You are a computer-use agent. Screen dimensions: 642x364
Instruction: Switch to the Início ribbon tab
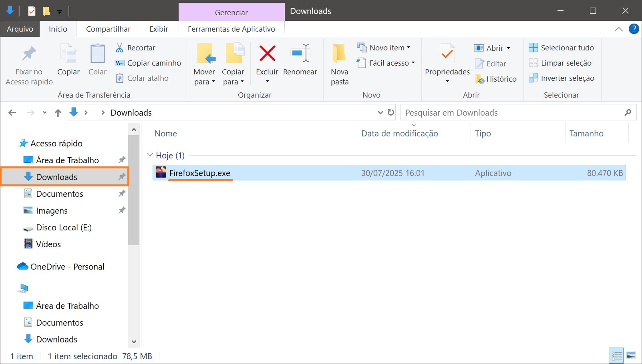58,29
